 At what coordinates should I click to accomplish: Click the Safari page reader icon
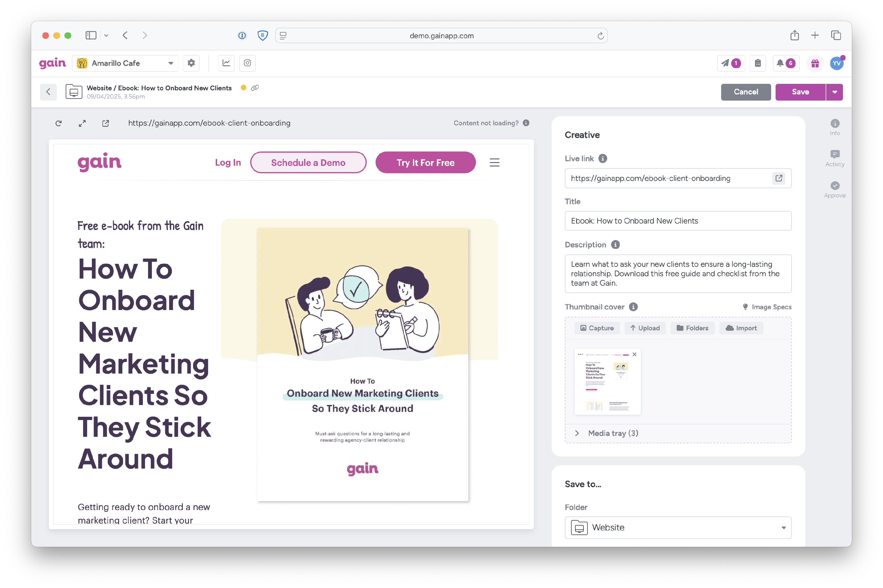click(x=283, y=36)
